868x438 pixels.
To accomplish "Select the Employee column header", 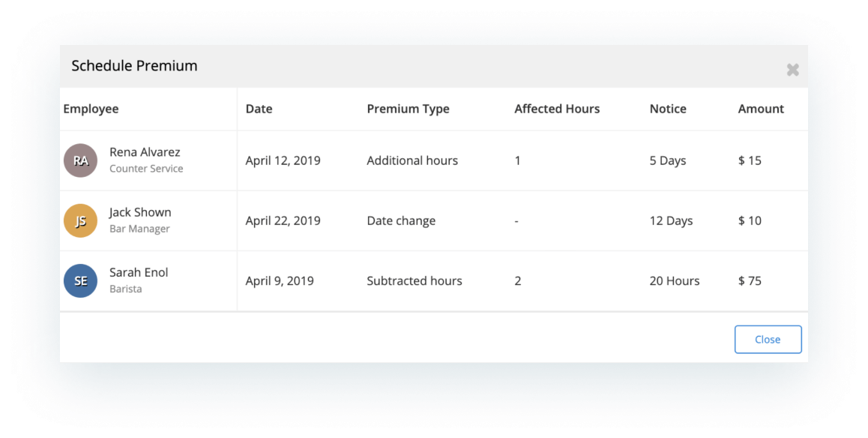I will (x=91, y=109).
